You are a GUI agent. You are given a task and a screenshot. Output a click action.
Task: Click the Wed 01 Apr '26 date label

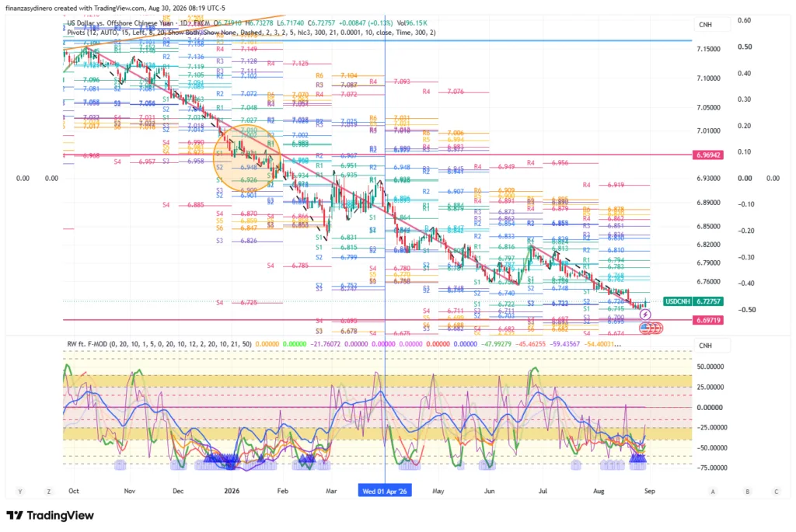(x=385, y=491)
